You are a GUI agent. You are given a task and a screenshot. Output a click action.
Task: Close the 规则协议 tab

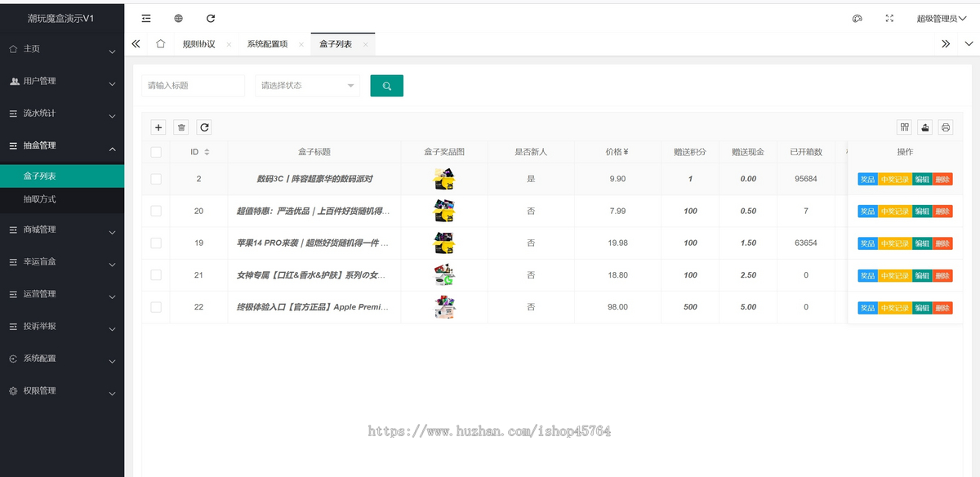229,44
